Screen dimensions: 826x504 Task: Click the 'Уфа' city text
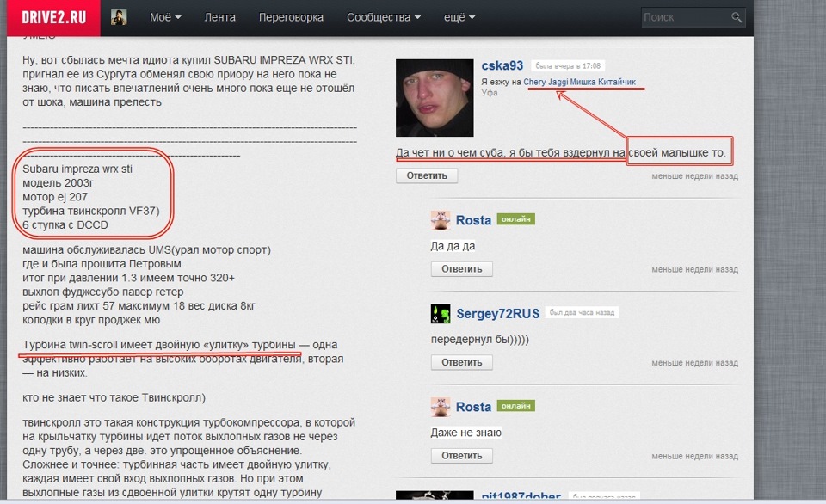click(x=490, y=93)
